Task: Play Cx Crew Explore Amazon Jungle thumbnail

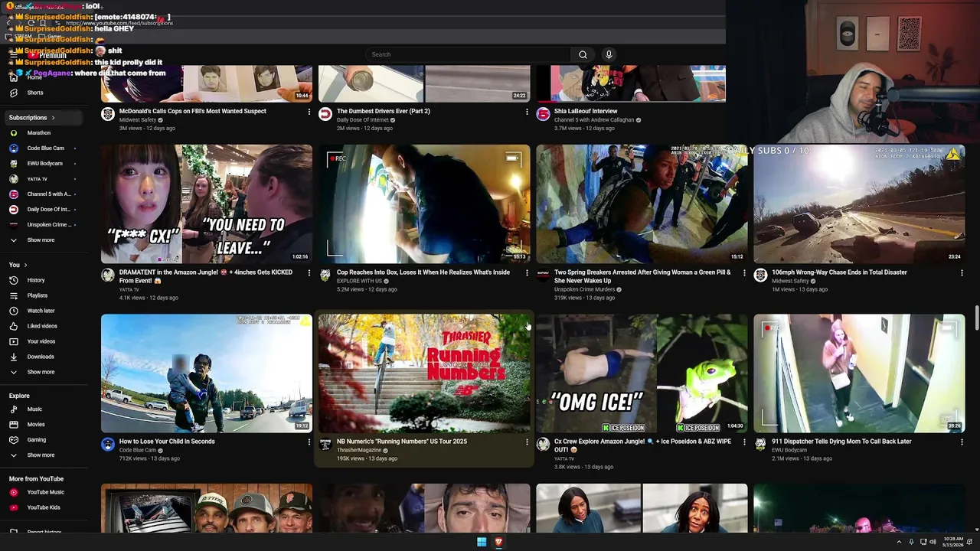Action: pyautogui.click(x=642, y=373)
